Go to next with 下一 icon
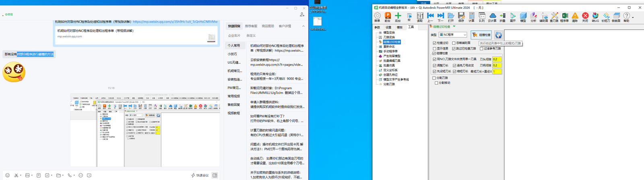Screen dimensions: 644x180 pos(440,17)
